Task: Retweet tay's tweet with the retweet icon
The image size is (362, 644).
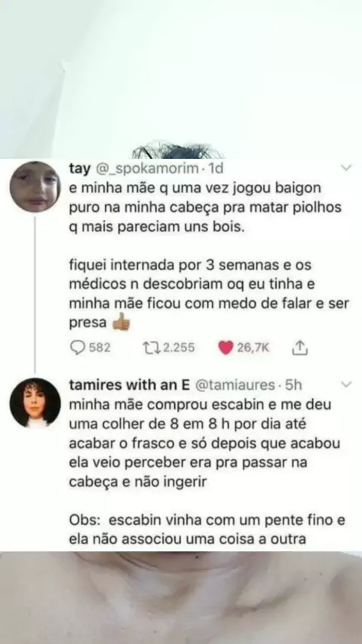Action: coord(151,348)
